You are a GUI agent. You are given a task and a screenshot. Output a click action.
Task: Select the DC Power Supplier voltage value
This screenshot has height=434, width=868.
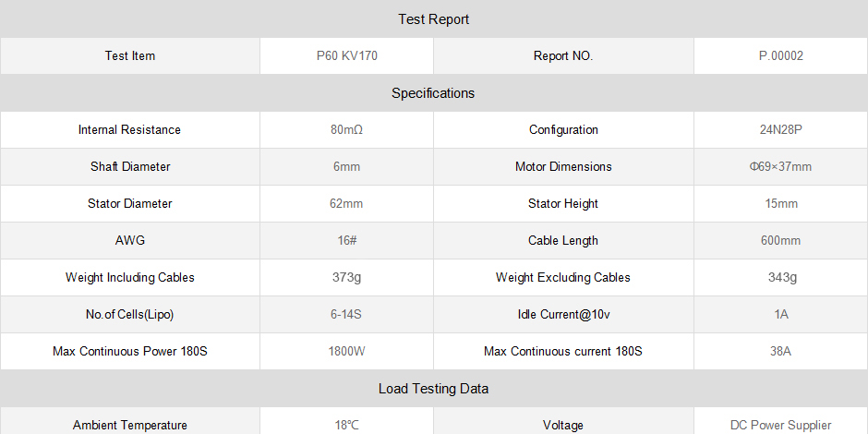[x=780, y=425]
